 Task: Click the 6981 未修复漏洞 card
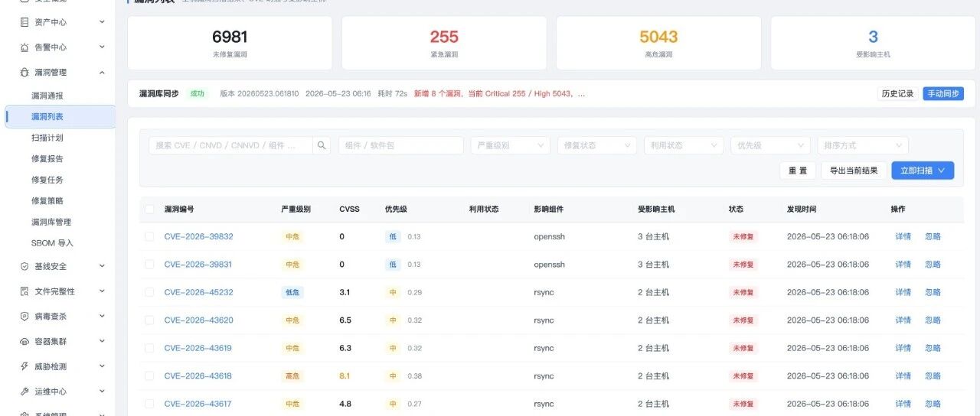pyautogui.click(x=230, y=43)
